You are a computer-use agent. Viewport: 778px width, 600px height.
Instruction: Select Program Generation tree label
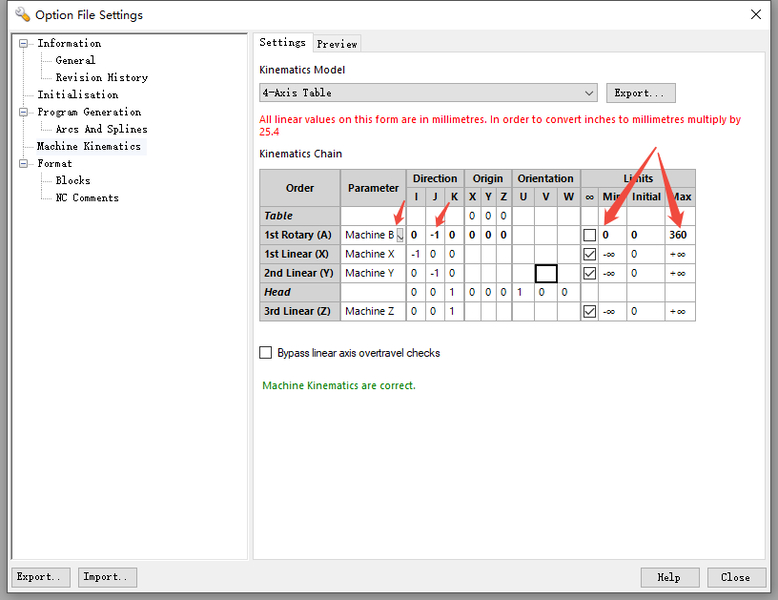(x=89, y=112)
